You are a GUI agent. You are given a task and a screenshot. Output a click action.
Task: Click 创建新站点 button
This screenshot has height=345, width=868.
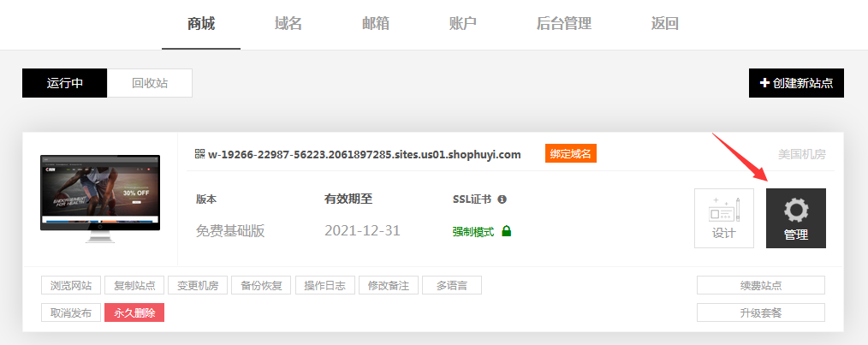[x=796, y=83]
